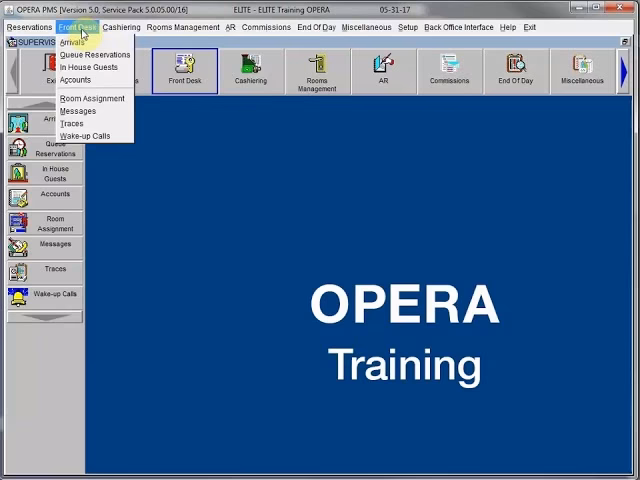Pick Wake-up Calls from the dropdown menu

point(85,136)
